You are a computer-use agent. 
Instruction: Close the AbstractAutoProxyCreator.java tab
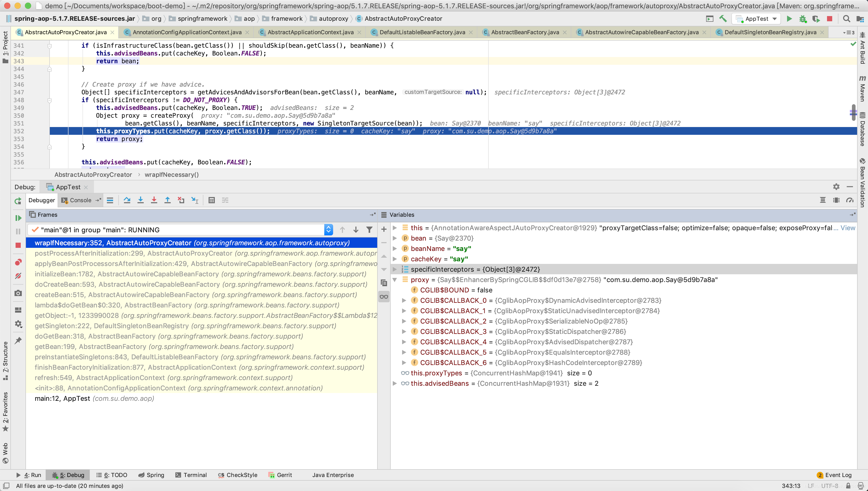pyautogui.click(x=112, y=32)
